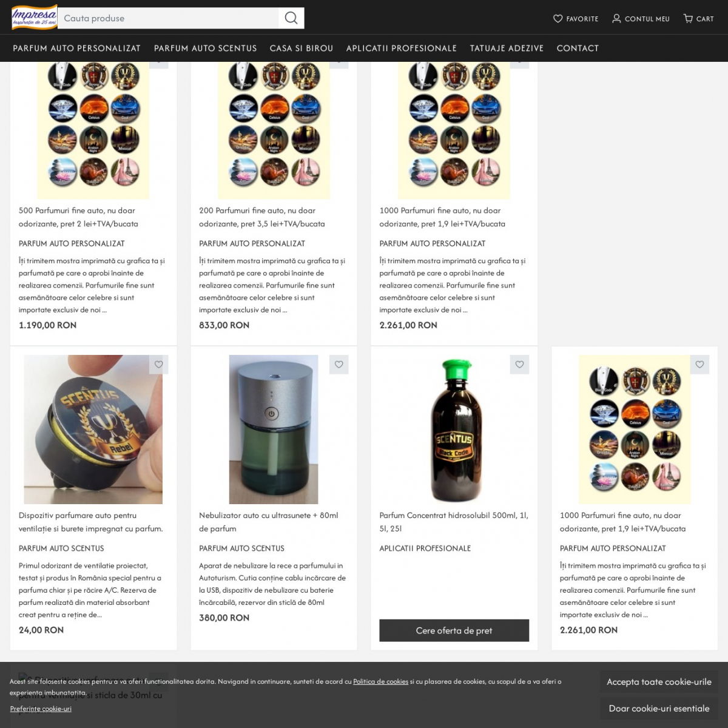This screenshot has height=728, width=728.
Task: Go to Tatuaje Adezive menu item
Action: click(507, 49)
